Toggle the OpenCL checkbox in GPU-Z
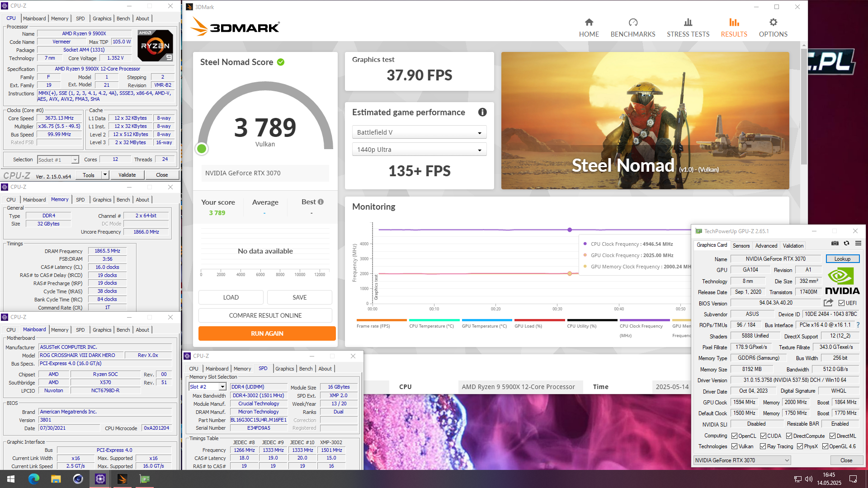The image size is (868, 488). click(x=735, y=436)
